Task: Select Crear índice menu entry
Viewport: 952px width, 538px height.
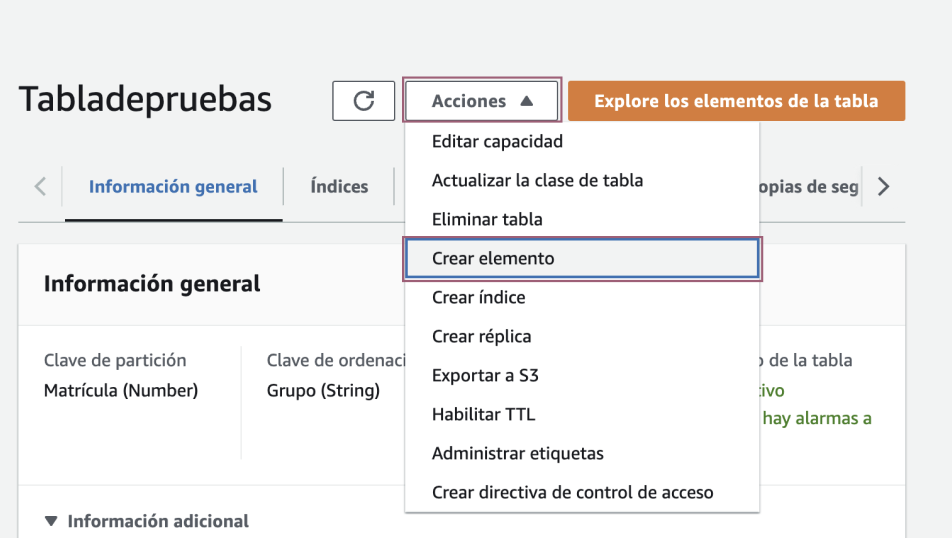Action: pyautogui.click(x=582, y=298)
